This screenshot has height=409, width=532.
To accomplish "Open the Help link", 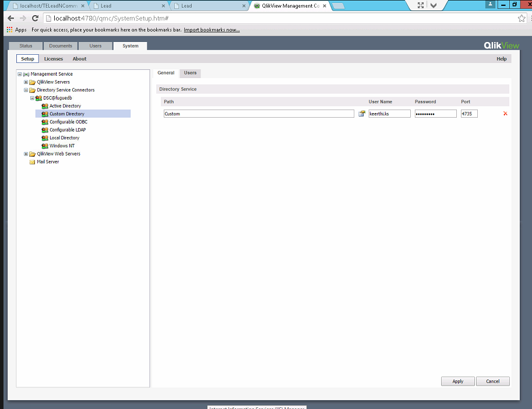I will [x=502, y=59].
